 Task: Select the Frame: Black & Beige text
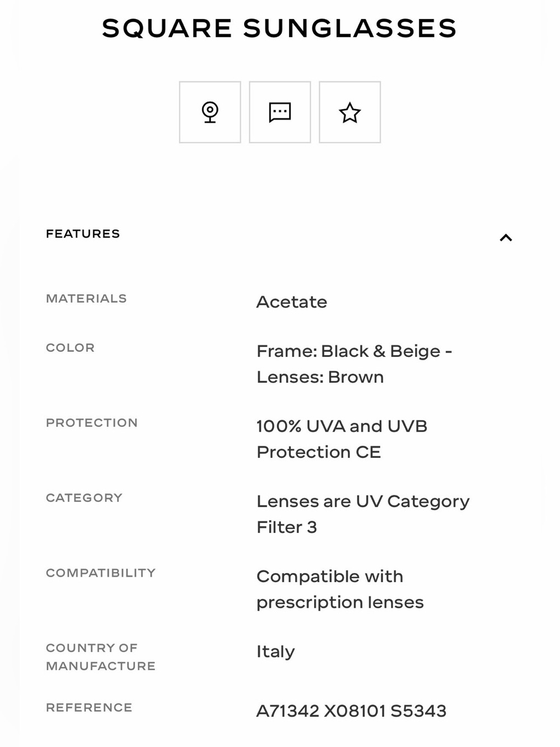pyautogui.click(x=349, y=351)
